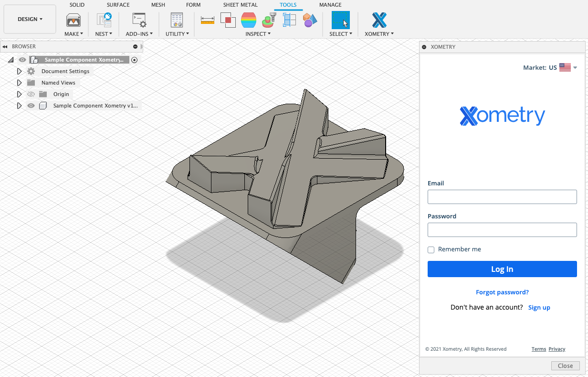Activate the Zebra Analysis striped icon

click(249, 20)
